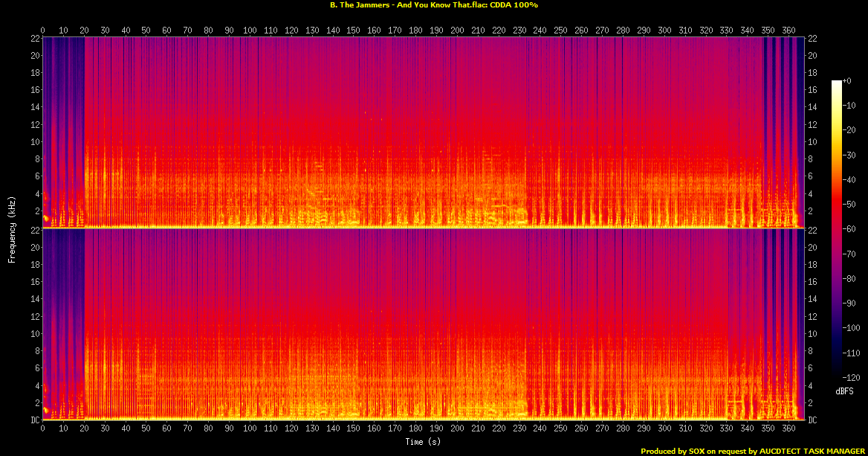
Task: Click the "-10" color scale label
Action: pyautogui.click(x=849, y=106)
